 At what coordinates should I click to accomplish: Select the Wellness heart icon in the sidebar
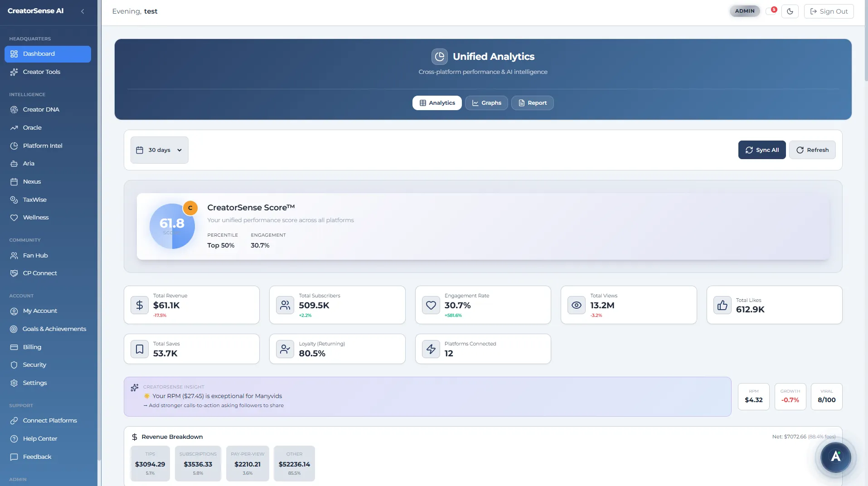[14, 217]
